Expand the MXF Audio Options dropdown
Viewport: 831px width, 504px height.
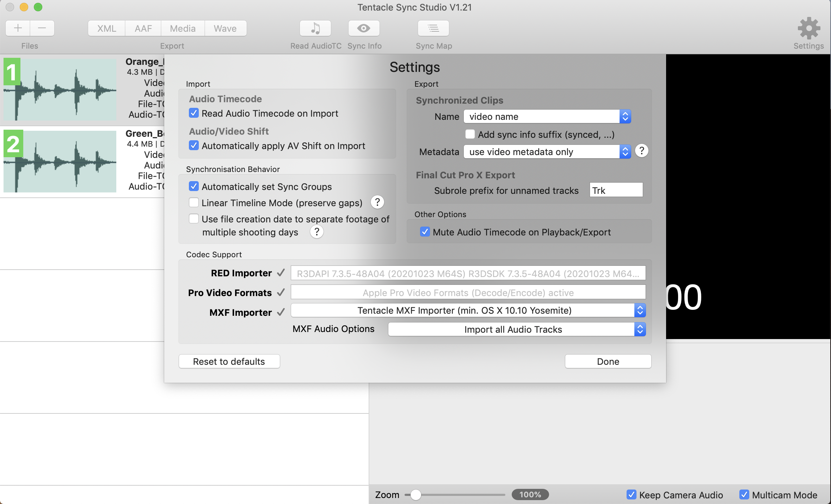(517, 329)
